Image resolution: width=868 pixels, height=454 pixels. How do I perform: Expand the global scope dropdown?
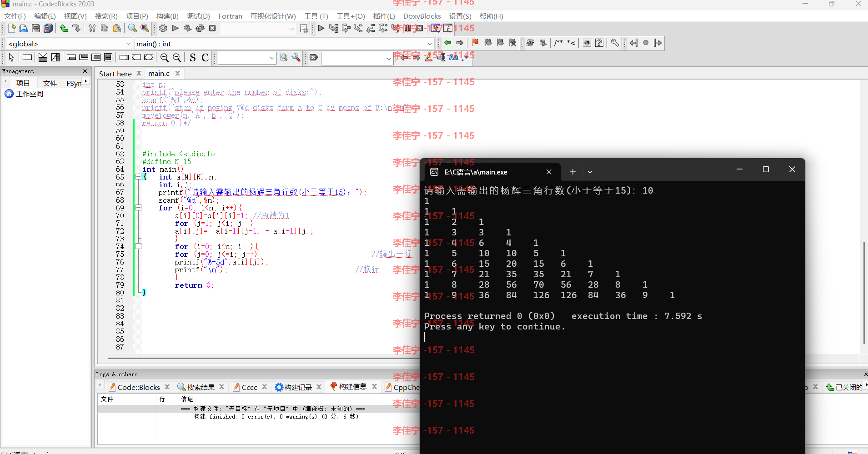(128, 44)
